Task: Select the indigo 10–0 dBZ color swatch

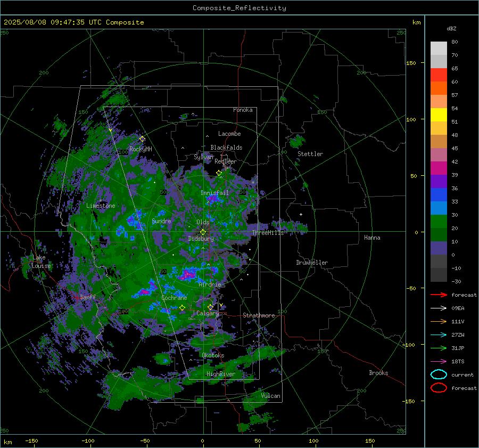Action: 439,248
